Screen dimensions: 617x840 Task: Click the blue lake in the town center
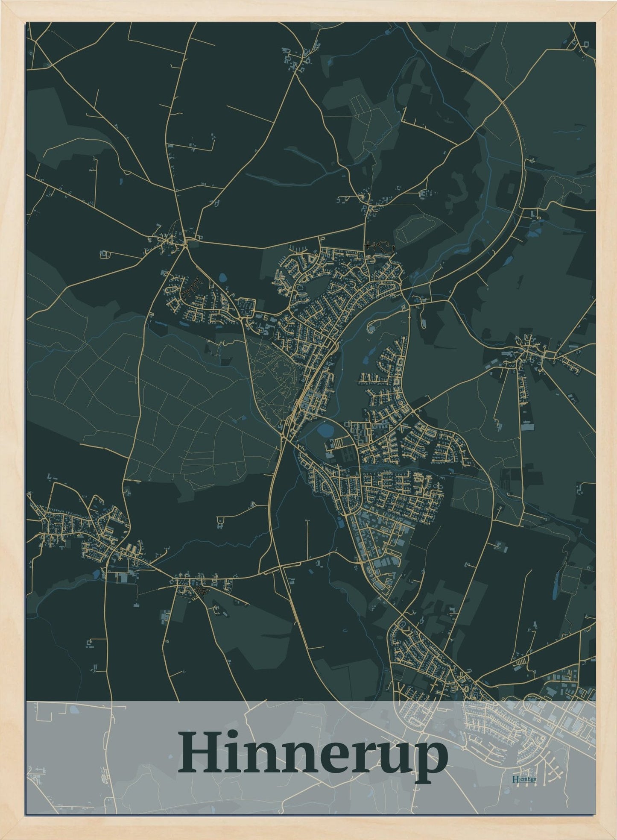pos(327,429)
